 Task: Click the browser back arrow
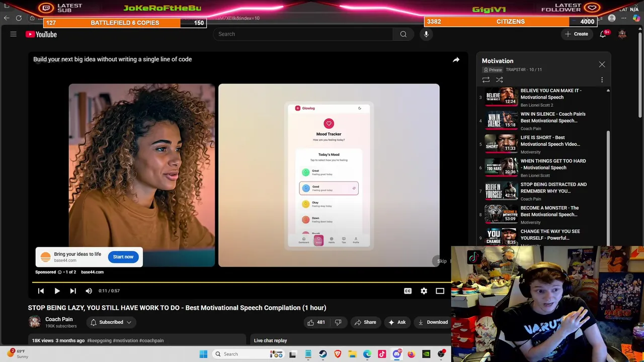pyautogui.click(x=6, y=18)
